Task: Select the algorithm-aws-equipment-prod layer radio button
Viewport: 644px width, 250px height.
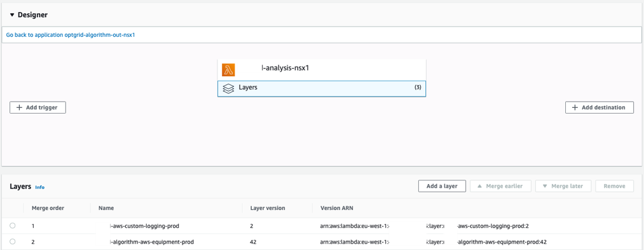Action: click(x=12, y=241)
